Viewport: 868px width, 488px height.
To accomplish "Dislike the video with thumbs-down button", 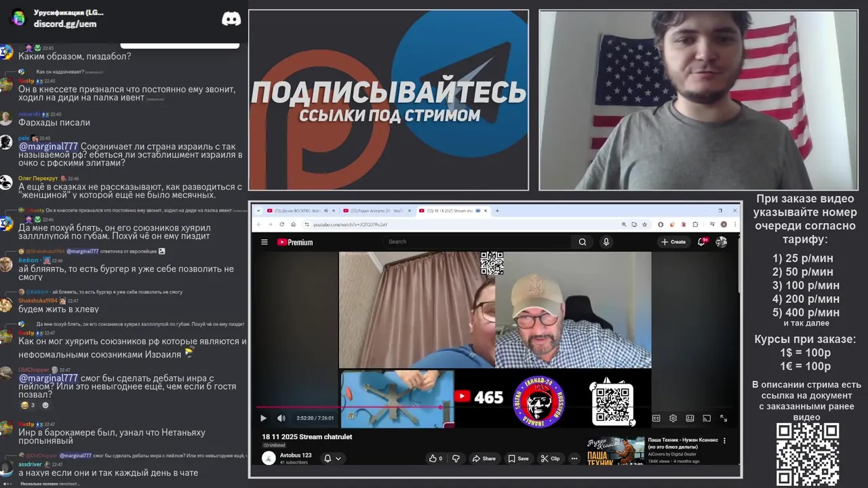I will (x=456, y=458).
